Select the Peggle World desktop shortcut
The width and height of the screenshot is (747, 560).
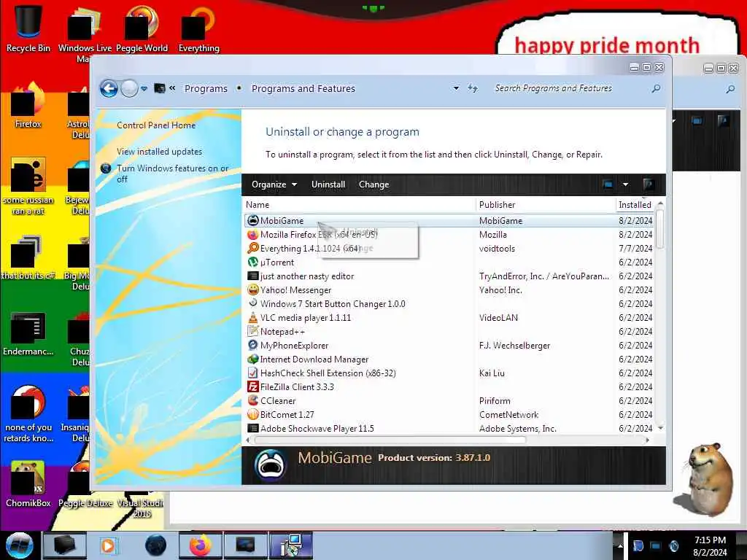point(142,29)
